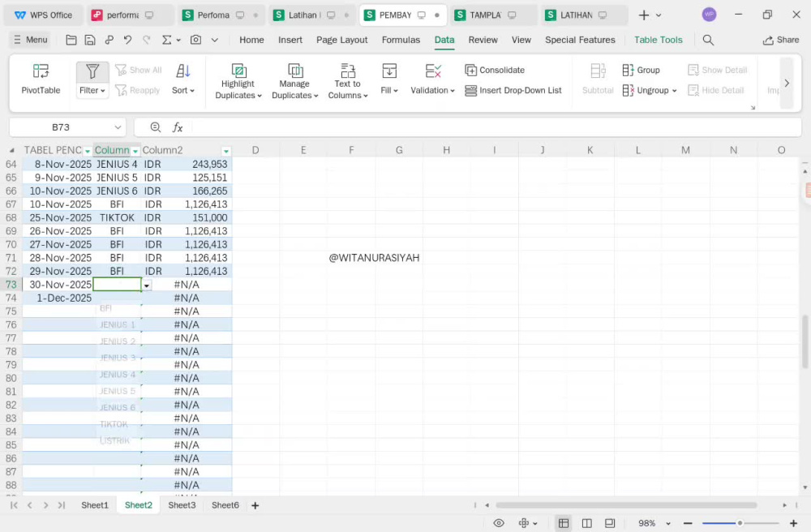Open the Table Tools tab

658,40
